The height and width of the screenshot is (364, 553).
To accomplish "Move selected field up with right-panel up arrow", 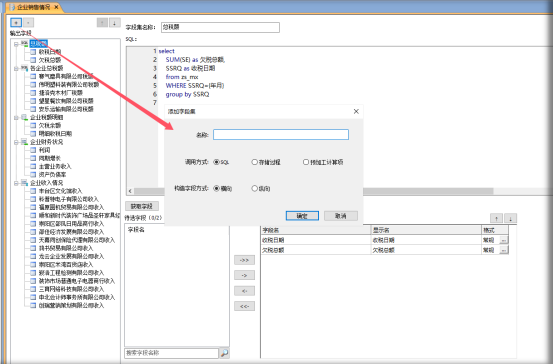I will (496, 219).
